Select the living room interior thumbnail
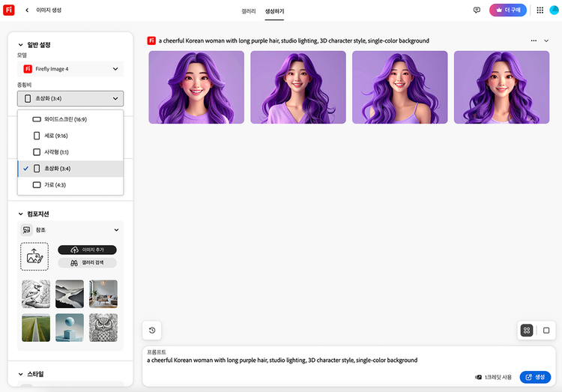 (103, 294)
